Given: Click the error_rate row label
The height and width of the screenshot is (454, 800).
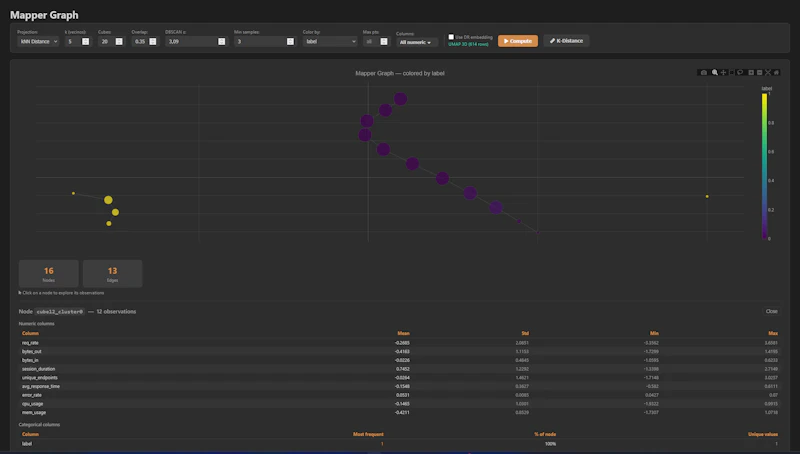Looking at the screenshot, I should [x=32, y=395].
